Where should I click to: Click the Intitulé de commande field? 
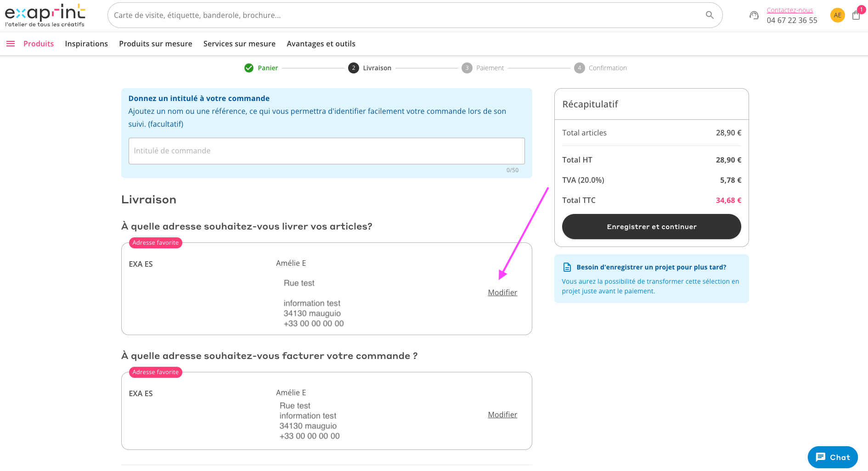pyautogui.click(x=327, y=151)
